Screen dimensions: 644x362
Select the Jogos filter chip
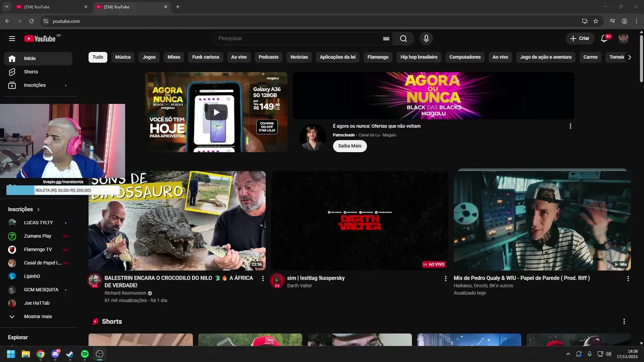click(x=149, y=57)
